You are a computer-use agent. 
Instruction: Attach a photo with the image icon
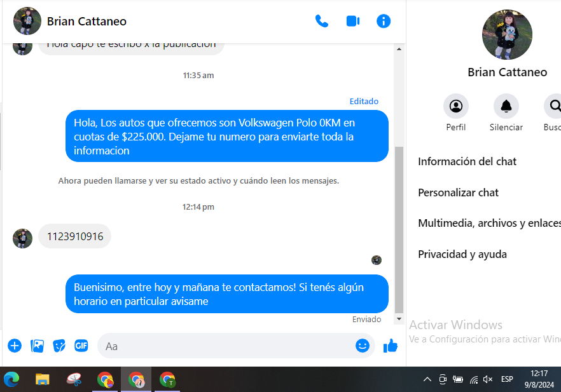[x=38, y=346]
